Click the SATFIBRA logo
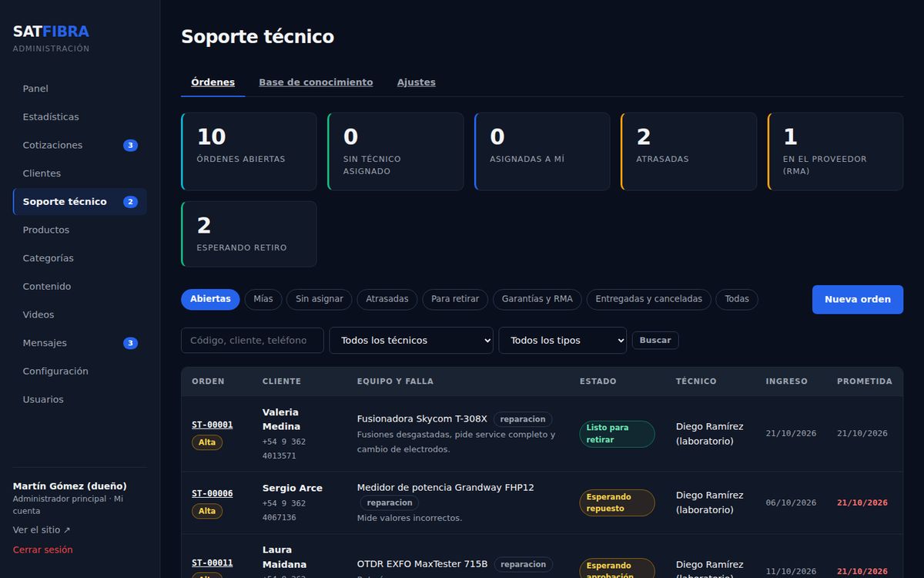The height and width of the screenshot is (578, 924). tap(51, 32)
